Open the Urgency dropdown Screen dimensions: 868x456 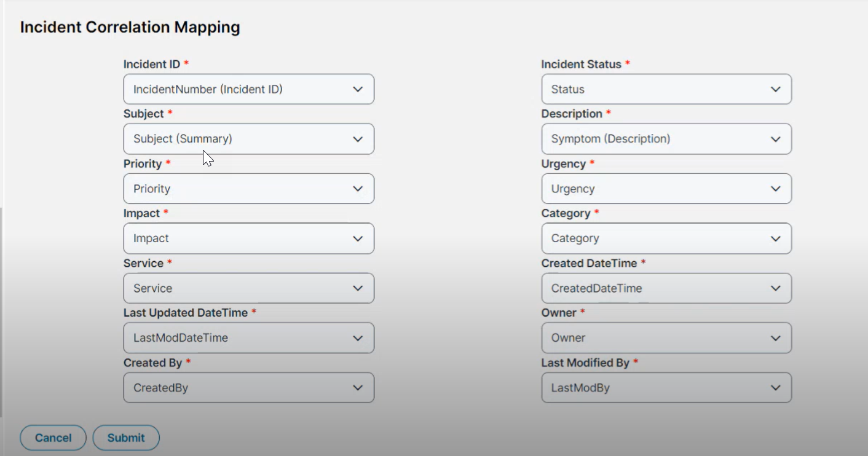(x=666, y=188)
